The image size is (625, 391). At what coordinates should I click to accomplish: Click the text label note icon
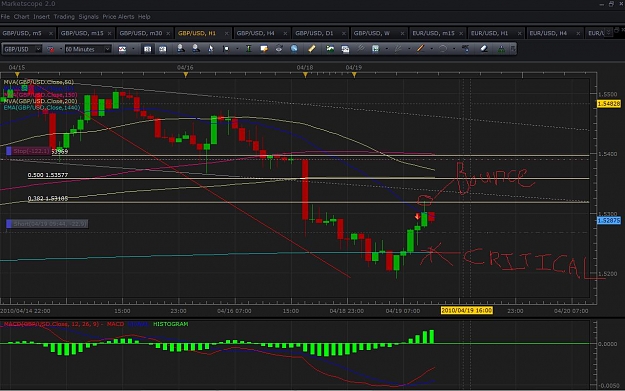click(264, 49)
